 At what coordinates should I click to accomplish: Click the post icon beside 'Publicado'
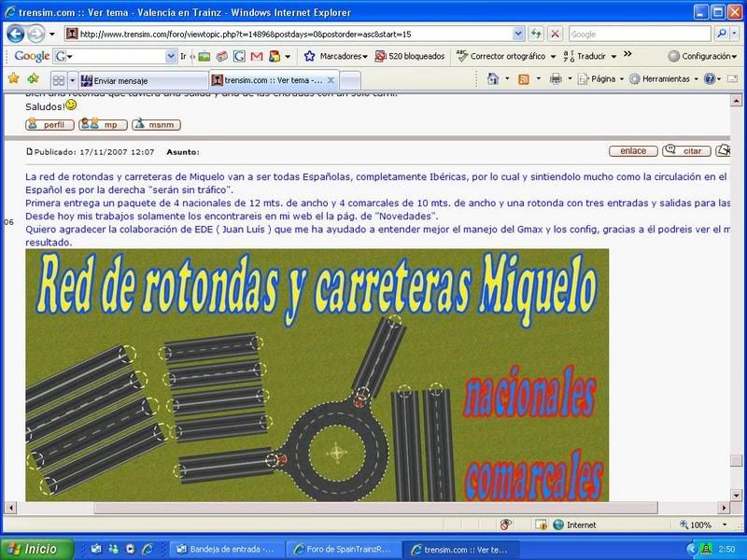[x=30, y=152]
